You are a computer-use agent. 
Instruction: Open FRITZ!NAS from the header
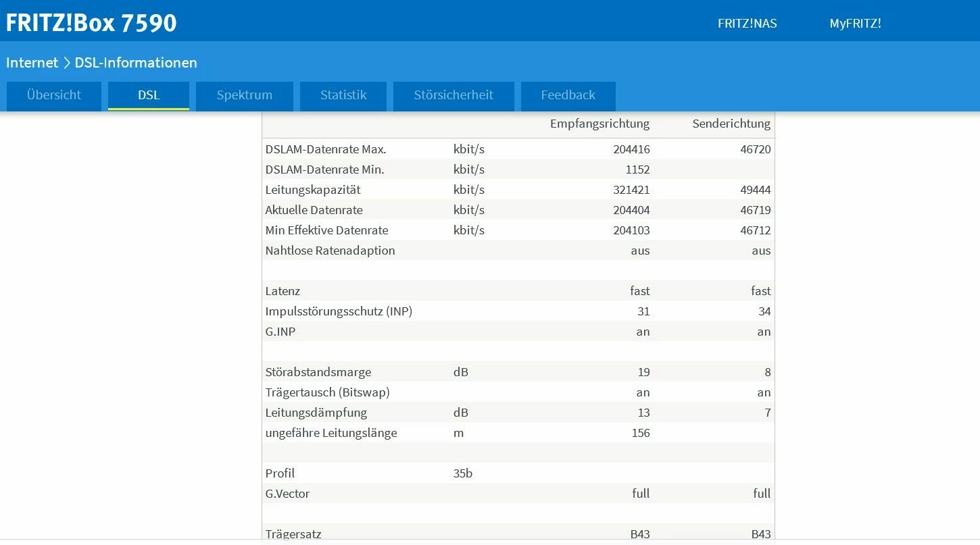click(x=747, y=24)
